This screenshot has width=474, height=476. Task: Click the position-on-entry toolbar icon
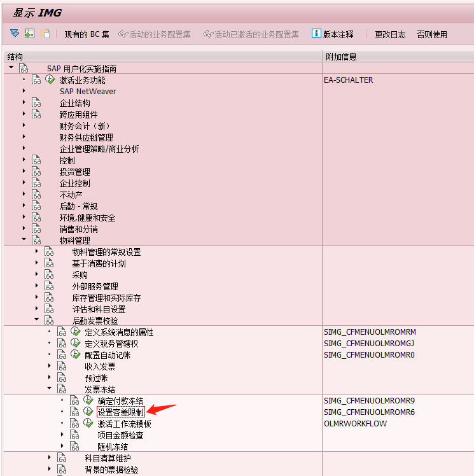30,33
